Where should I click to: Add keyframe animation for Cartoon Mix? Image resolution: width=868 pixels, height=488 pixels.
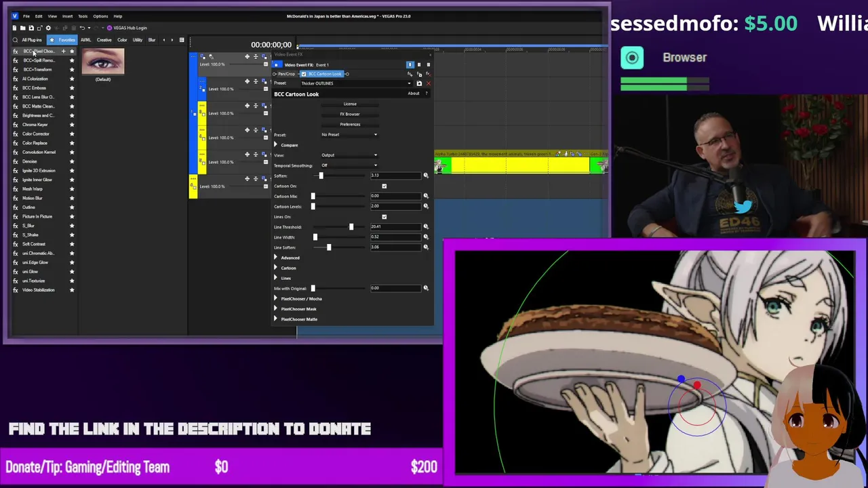point(426,196)
